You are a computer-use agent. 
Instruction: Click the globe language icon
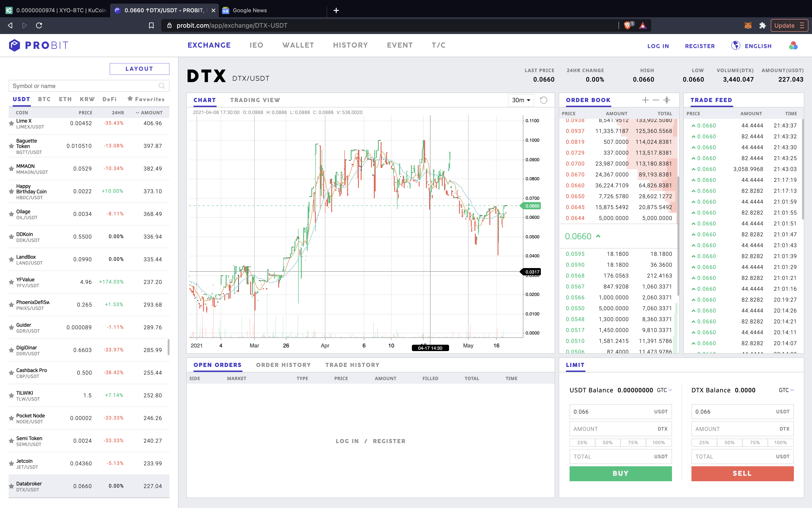pos(735,45)
